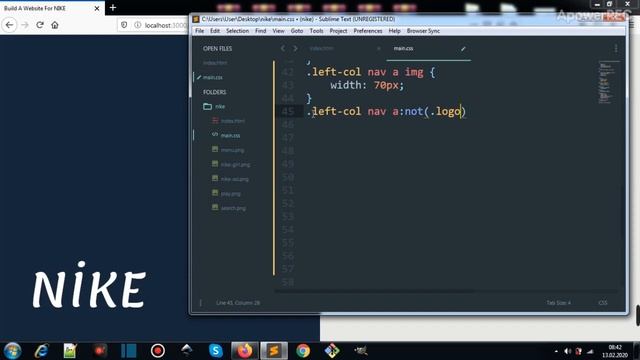This screenshot has width=640, height=360.
Task: Open the View menu
Action: point(278,31)
